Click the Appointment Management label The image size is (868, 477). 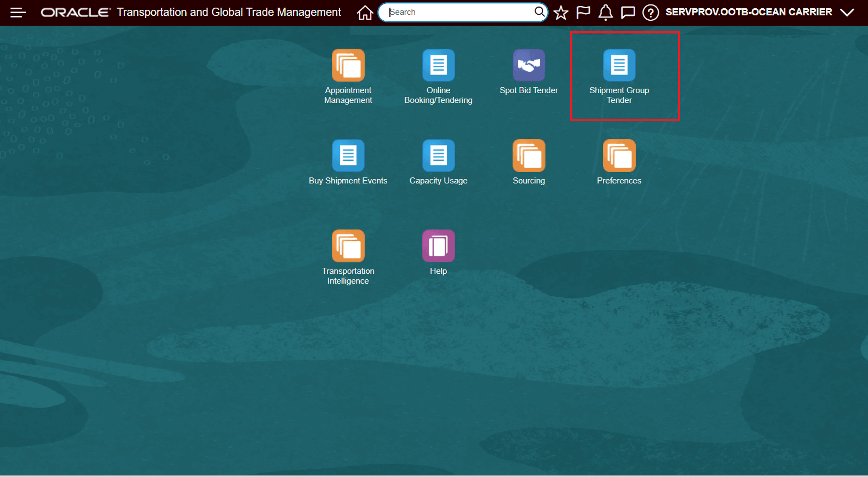pos(348,95)
